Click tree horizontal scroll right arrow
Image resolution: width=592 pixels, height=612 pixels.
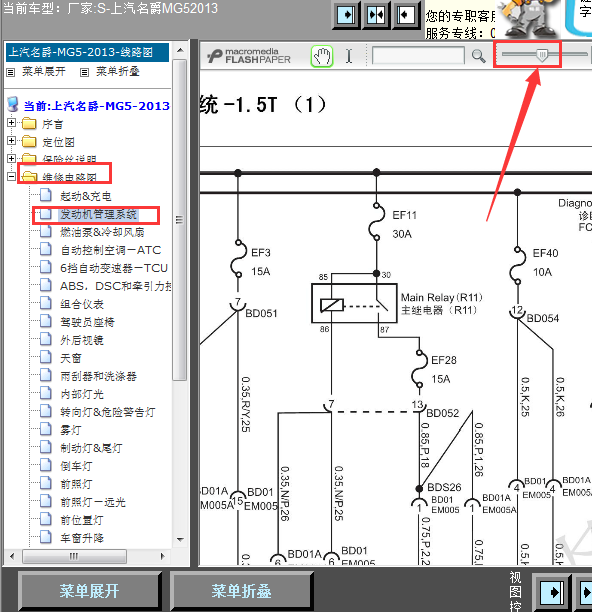(163, 556)
